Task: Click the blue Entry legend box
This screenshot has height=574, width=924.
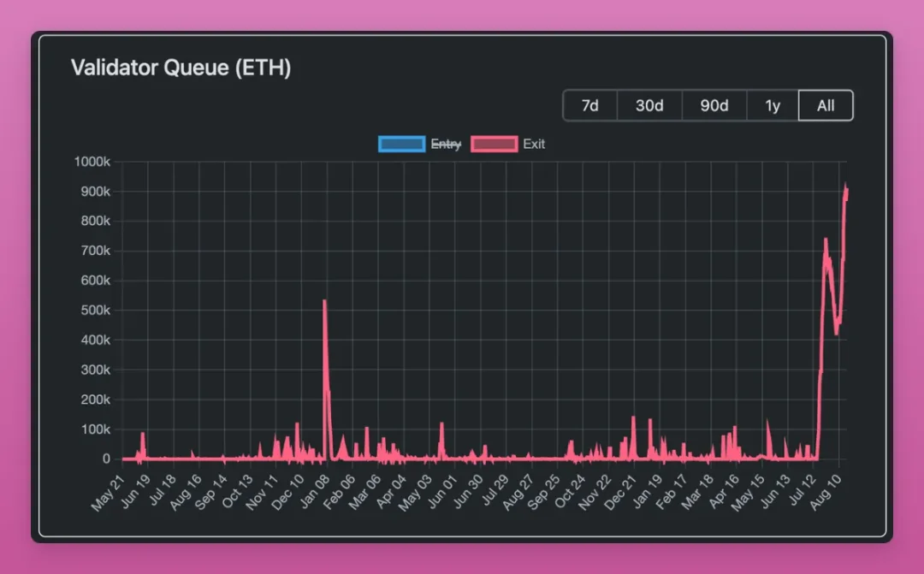Action: (401, 144)
